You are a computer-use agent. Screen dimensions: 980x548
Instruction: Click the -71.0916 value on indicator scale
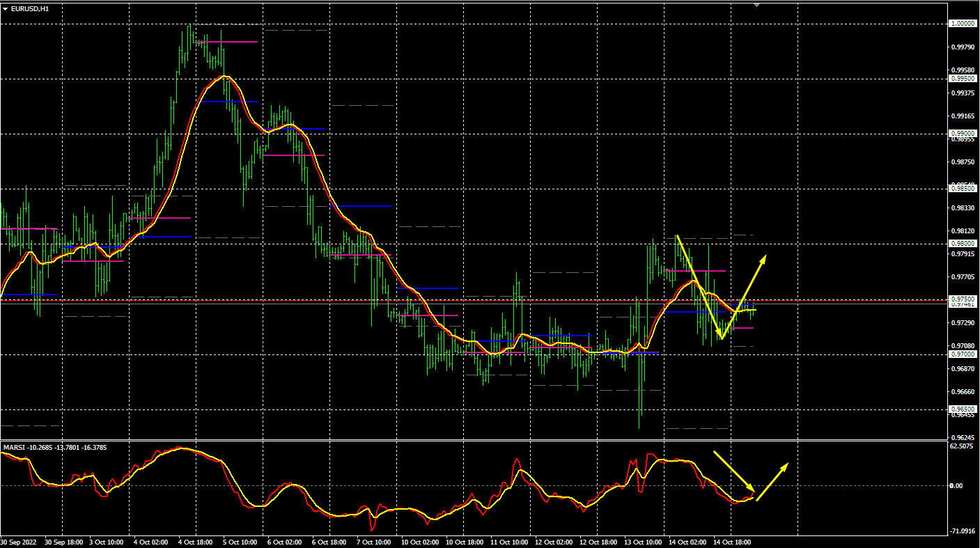(962, 531)
